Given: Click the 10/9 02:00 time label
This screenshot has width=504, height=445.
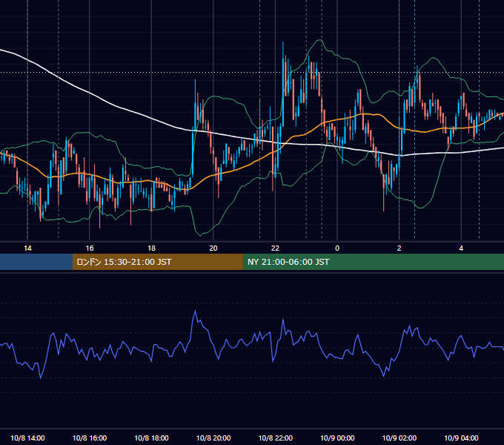Looking at the screenshot, I should (399, 438).
